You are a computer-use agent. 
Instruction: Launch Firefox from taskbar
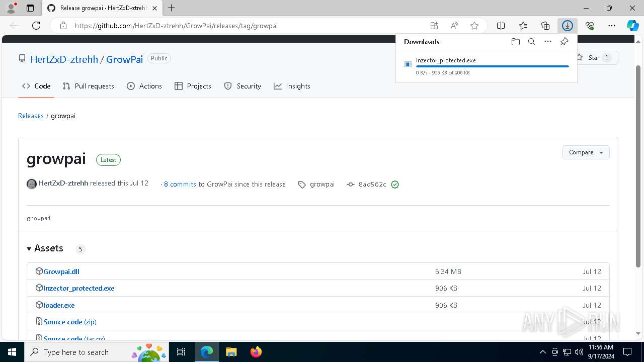pos(256,352)
